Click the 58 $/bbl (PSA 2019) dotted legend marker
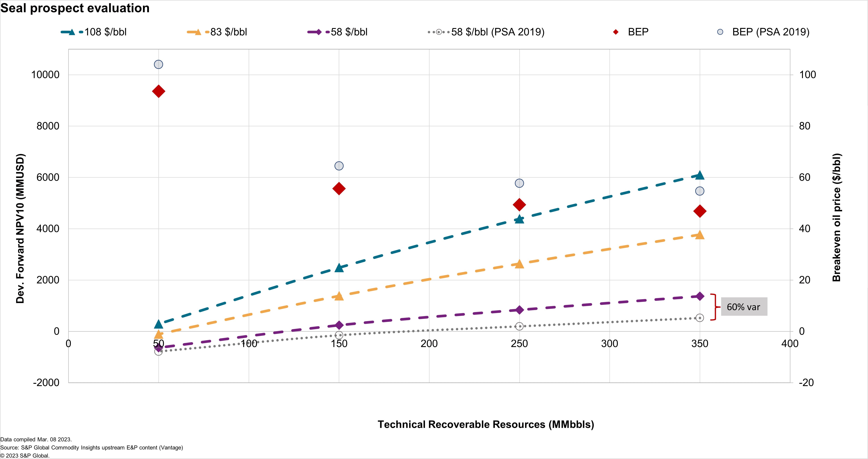The width and height of the screenshot is (868, 459). point(439,32)
